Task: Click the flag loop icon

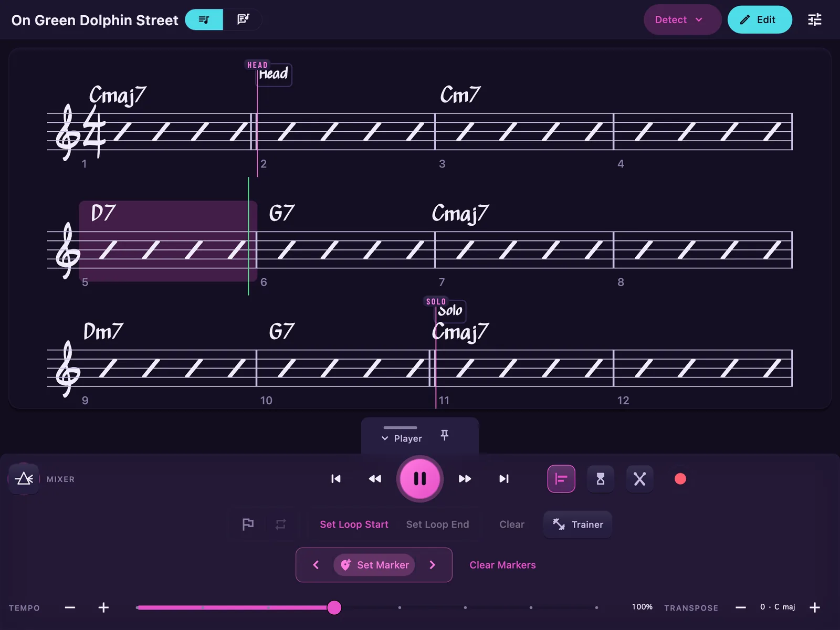Action: 248,524
